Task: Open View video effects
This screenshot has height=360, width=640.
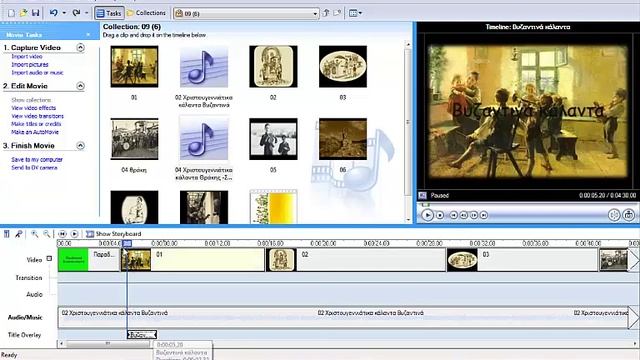Action: coord(33,108)
